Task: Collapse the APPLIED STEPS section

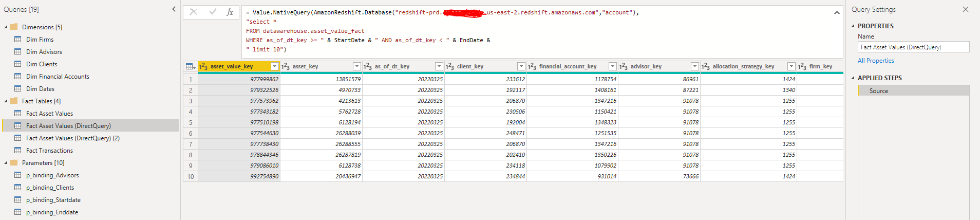Action: 853,78
